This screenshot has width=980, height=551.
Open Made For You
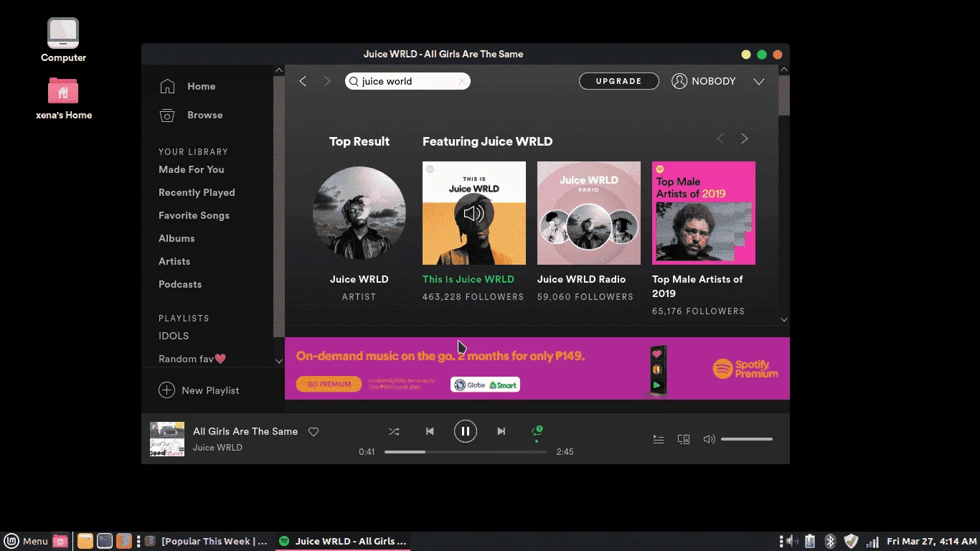192,169
